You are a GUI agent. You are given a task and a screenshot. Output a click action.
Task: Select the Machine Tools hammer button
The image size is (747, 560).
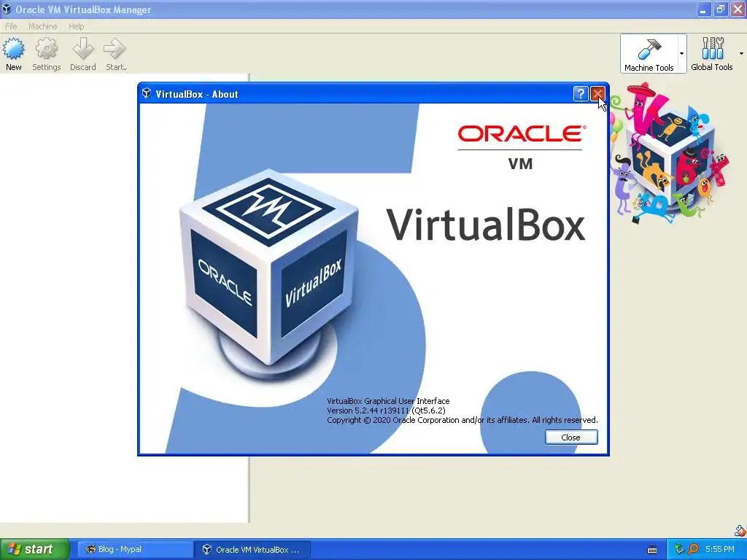(649, 54)
